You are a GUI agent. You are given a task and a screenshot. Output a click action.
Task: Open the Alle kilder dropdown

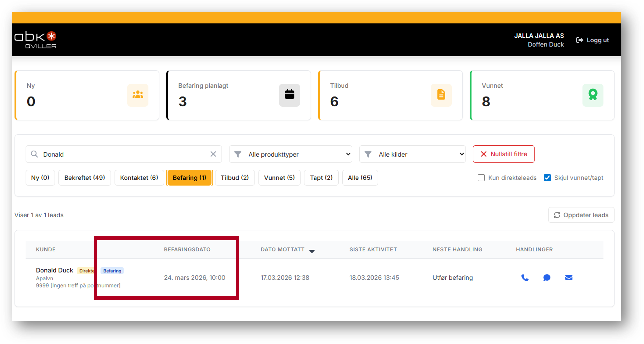(x=412, y=154)
